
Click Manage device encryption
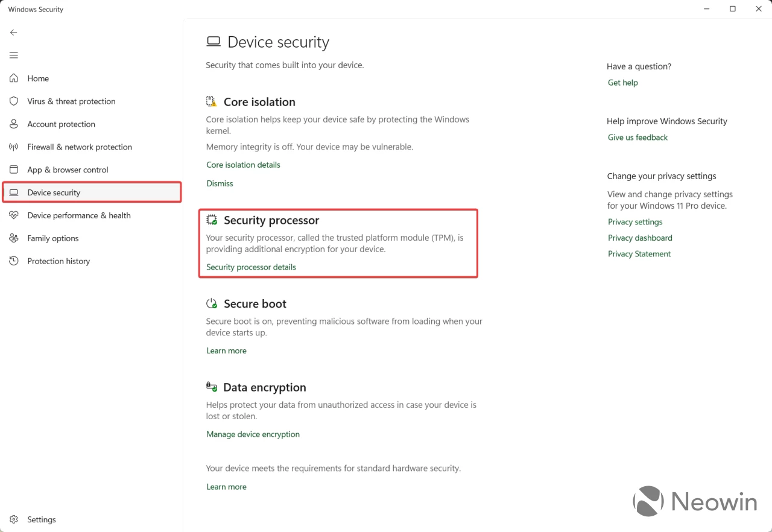[253, 434]
